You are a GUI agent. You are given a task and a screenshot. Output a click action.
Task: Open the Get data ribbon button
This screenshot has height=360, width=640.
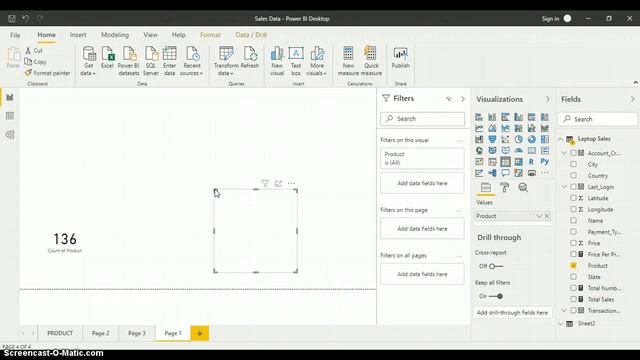(89, 61)
